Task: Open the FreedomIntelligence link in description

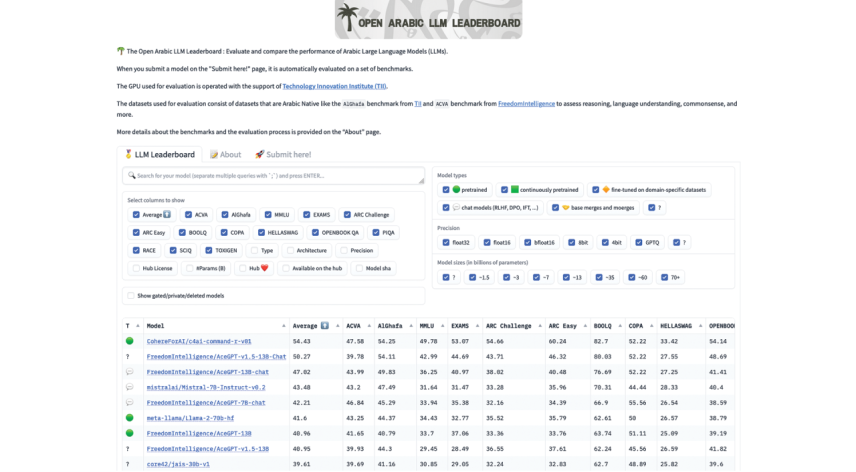Action: pyautogui.click(x=526, y=104)
